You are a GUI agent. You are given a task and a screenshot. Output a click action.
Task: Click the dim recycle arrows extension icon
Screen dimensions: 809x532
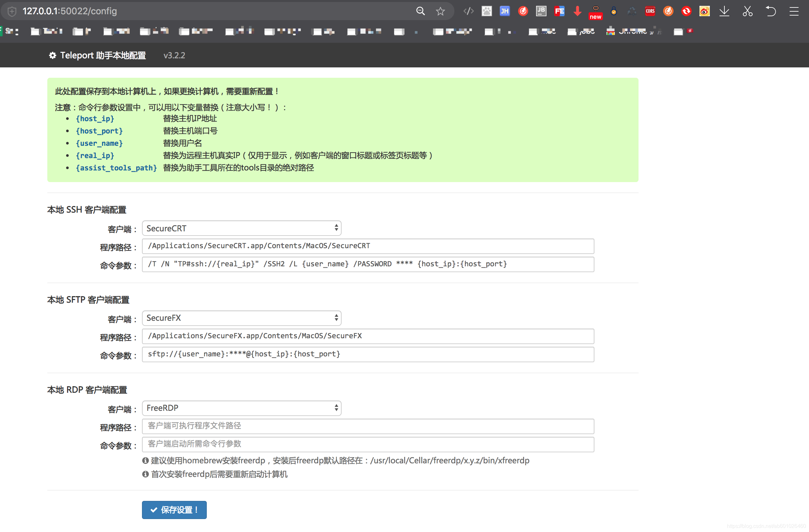click(x=632, y=11)
